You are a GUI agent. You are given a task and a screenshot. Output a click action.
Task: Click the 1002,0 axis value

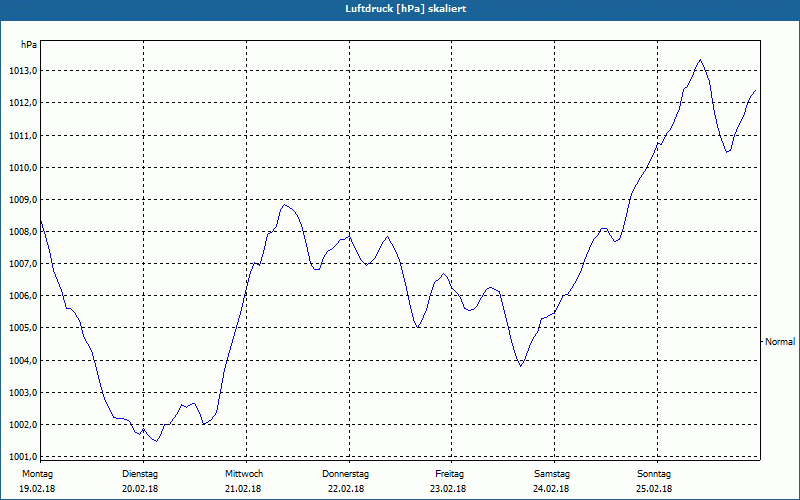[x=23, y=425]
